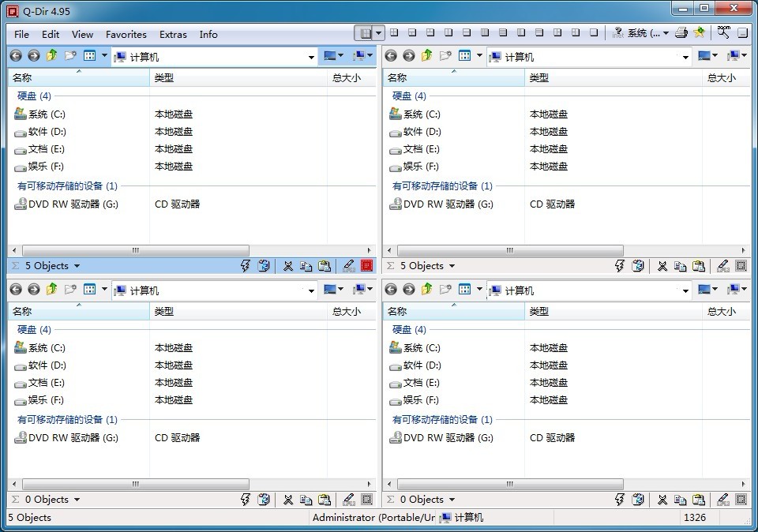Screen dimensions: 758x532
Task: Collapse the 硬盘 (4) group in the bottom-right pane
Action: point(409,330)
